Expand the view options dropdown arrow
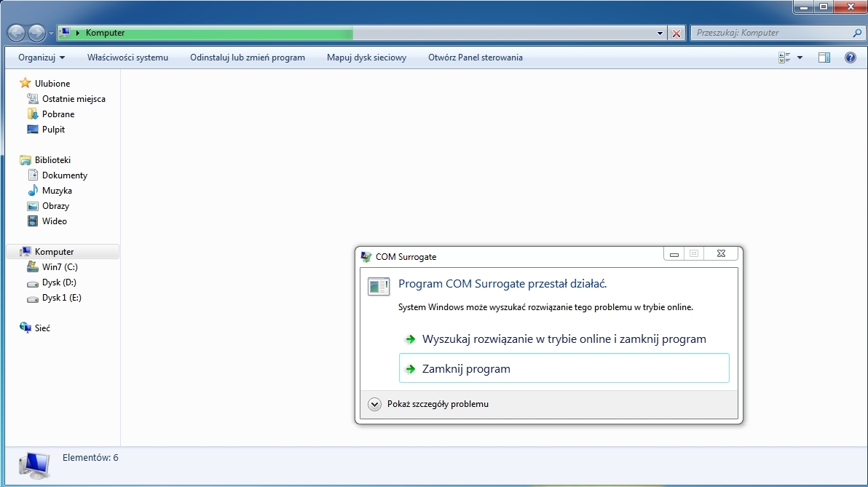 pyautogui.click(x=800, y=58)
